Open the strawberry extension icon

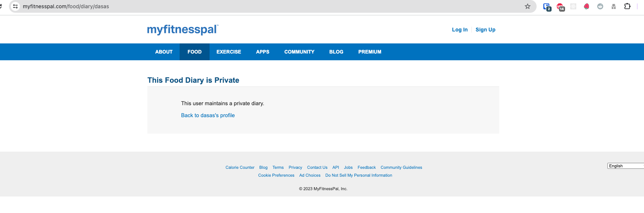586,6
